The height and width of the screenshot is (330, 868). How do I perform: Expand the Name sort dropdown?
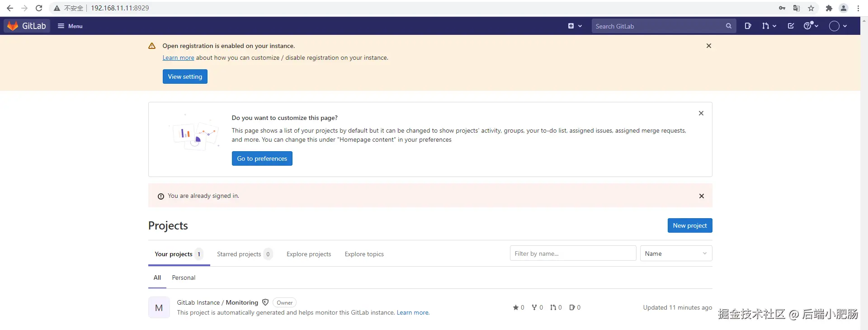click(x=676, y=253)
